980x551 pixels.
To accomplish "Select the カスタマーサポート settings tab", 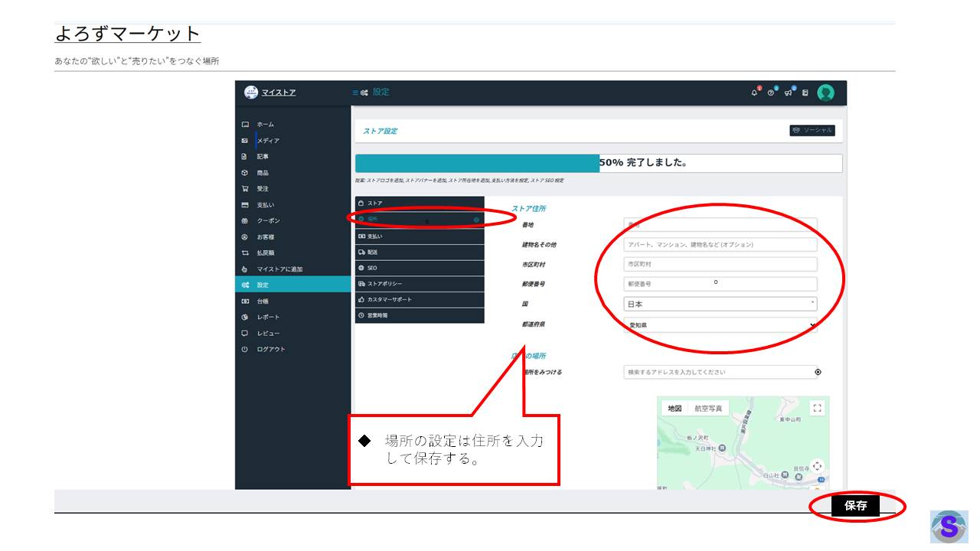I will 420,299.
